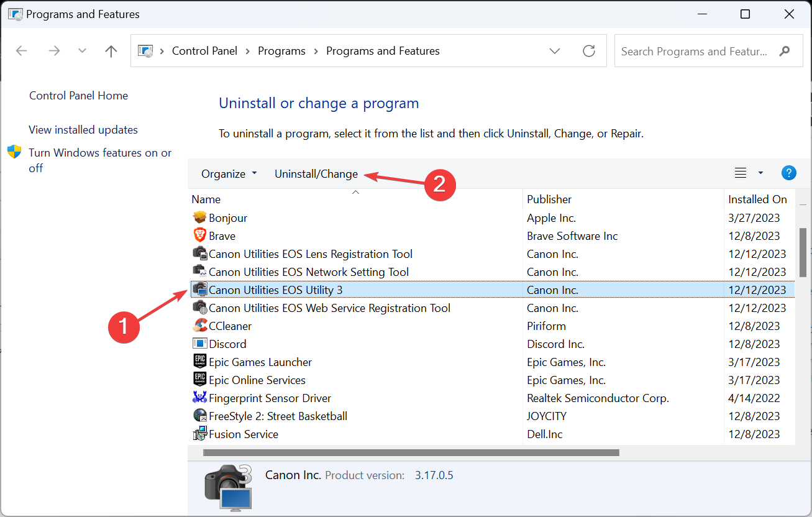This screenshot has width=812, height=517.
Task: Click the Epic Games Launcher icon
Action: point(199,362)
